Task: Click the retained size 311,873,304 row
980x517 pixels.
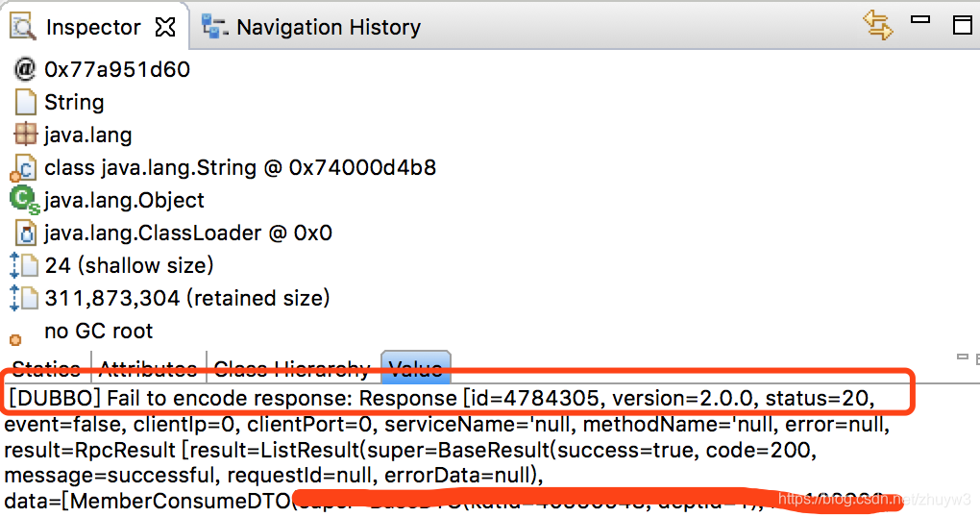Action: pyautogui.click(x=187, y=298)
